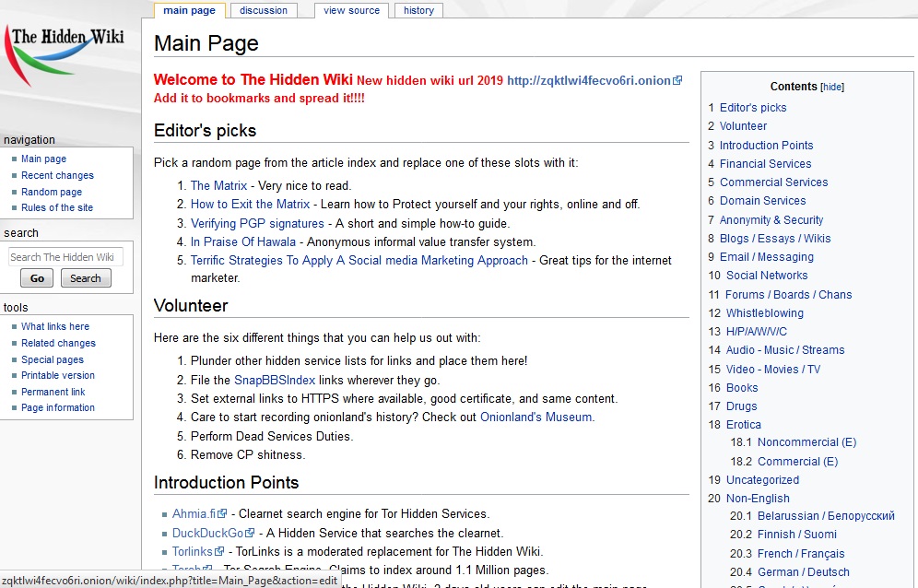Switch to the discussion tab

[x=264, y=10]
